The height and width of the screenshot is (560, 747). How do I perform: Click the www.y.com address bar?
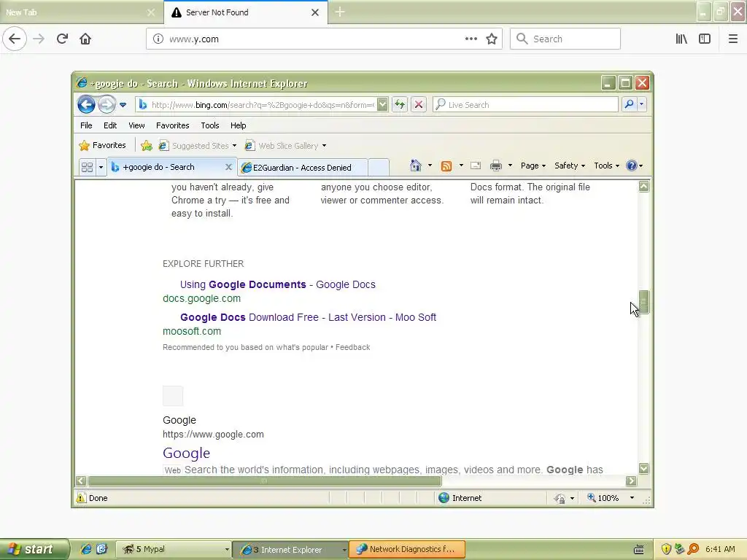324,39
